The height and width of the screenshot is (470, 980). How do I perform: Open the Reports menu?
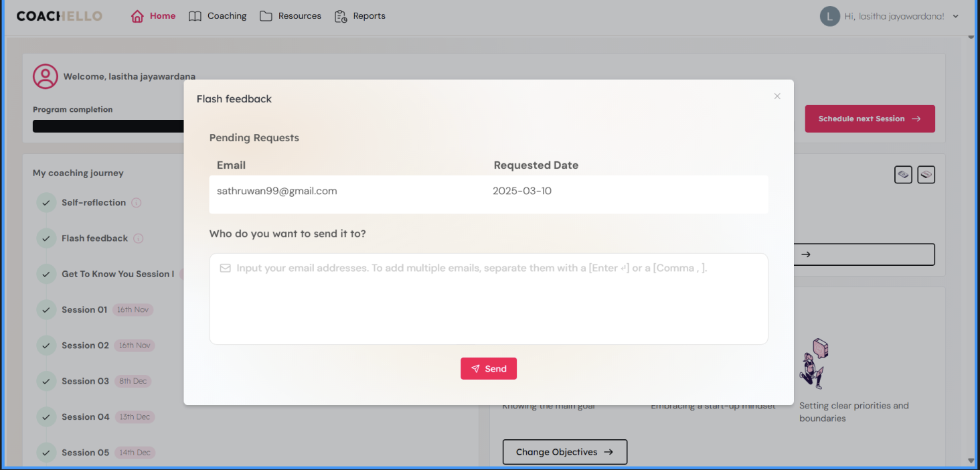(x=360, y=16)
